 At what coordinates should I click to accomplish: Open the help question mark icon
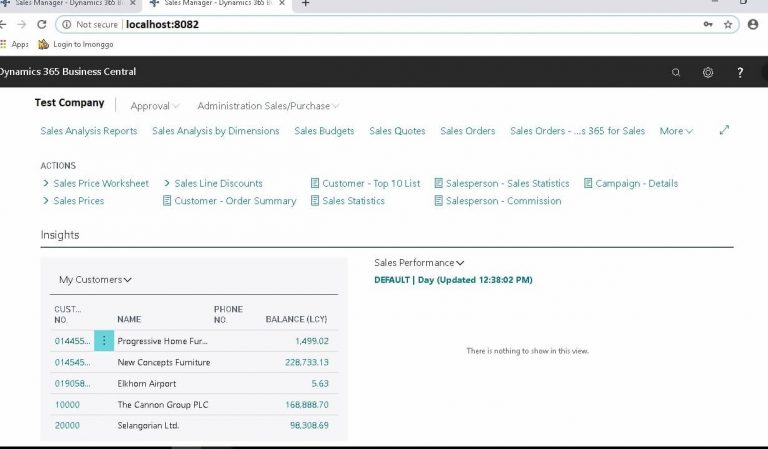click(x=740, y=72)
